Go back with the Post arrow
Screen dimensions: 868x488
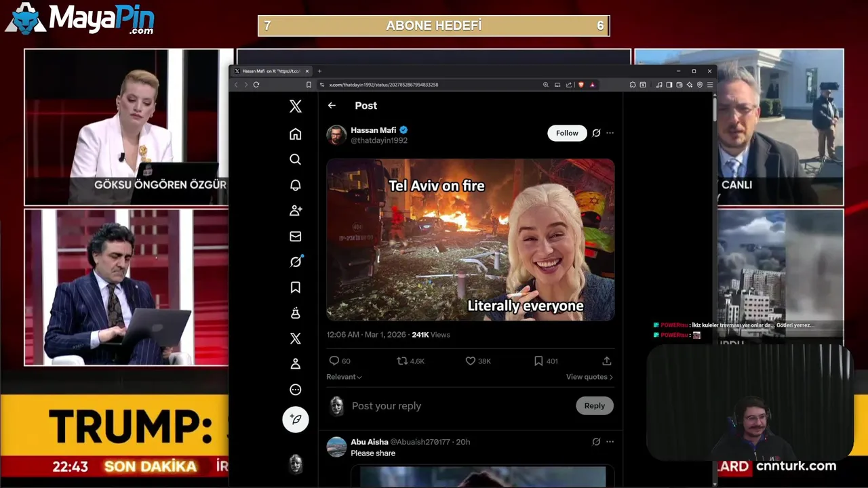pos(332,106)
